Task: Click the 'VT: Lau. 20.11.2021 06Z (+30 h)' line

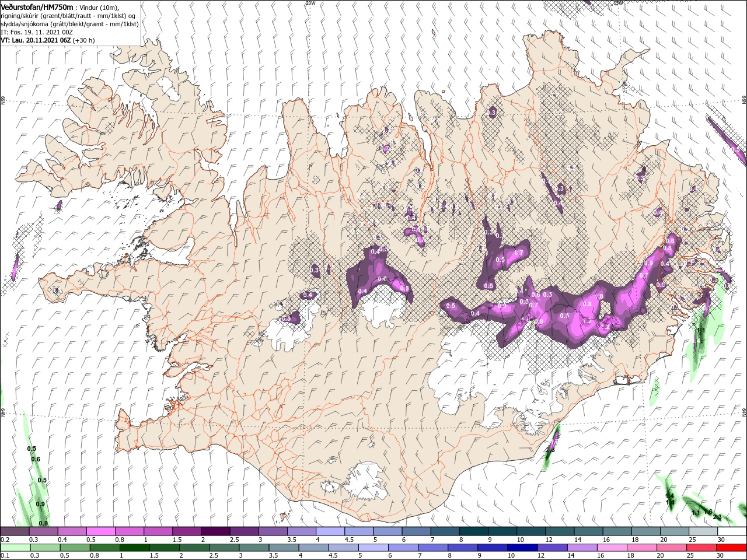Action: point(47,40)
